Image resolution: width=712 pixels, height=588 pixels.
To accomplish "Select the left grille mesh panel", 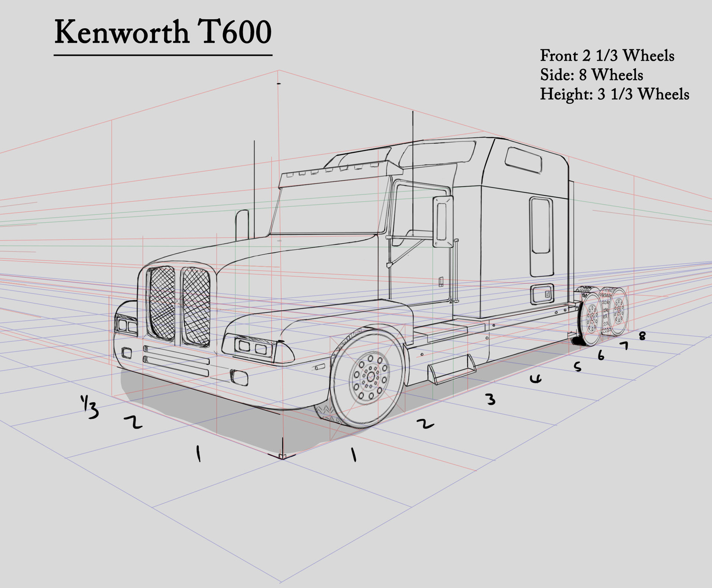I will click(163, 302).
